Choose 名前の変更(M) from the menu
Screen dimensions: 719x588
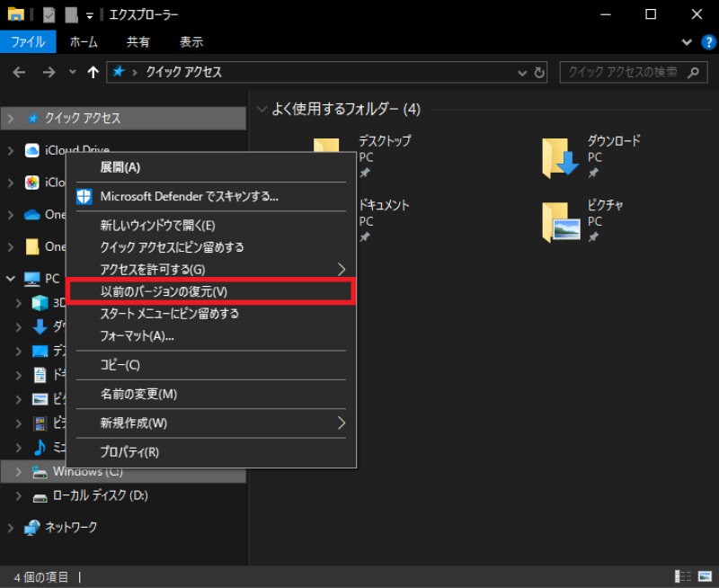pyautogui.click(x=211, y=394)
